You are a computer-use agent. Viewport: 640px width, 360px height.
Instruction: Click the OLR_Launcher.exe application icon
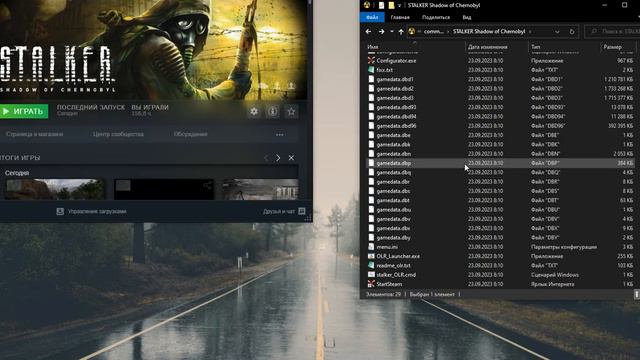pos(371,256)
